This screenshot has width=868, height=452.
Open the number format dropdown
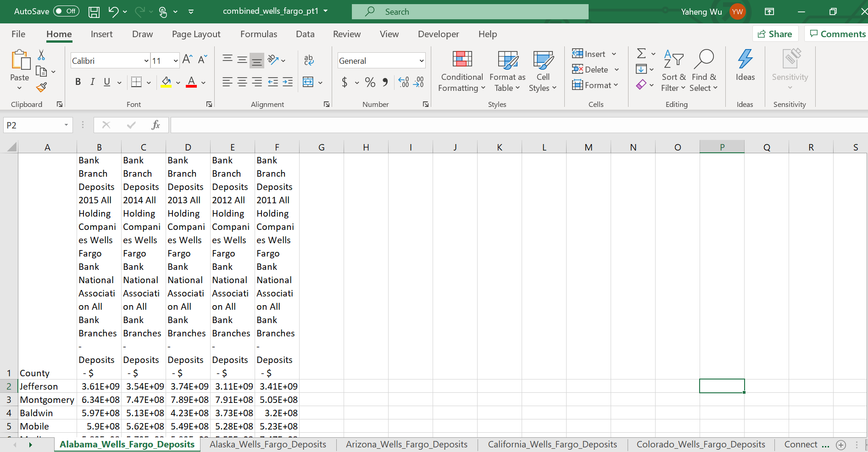421,60
